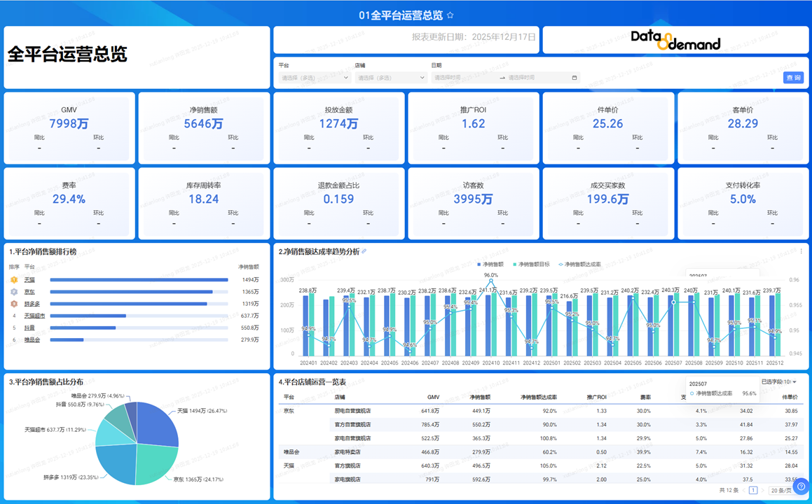Open the 店铺 multi-select dropdown
Screen dimensions: 812x504
point(391,78)
